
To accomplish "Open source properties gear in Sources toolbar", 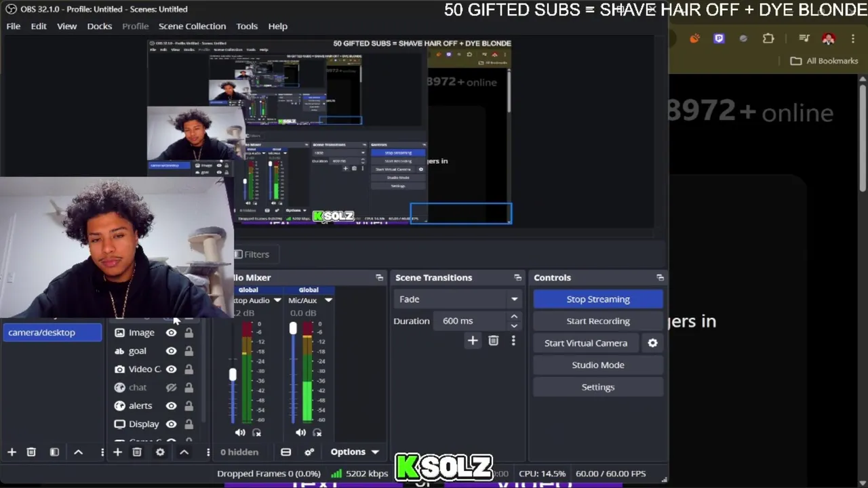I will pos(160,452).
